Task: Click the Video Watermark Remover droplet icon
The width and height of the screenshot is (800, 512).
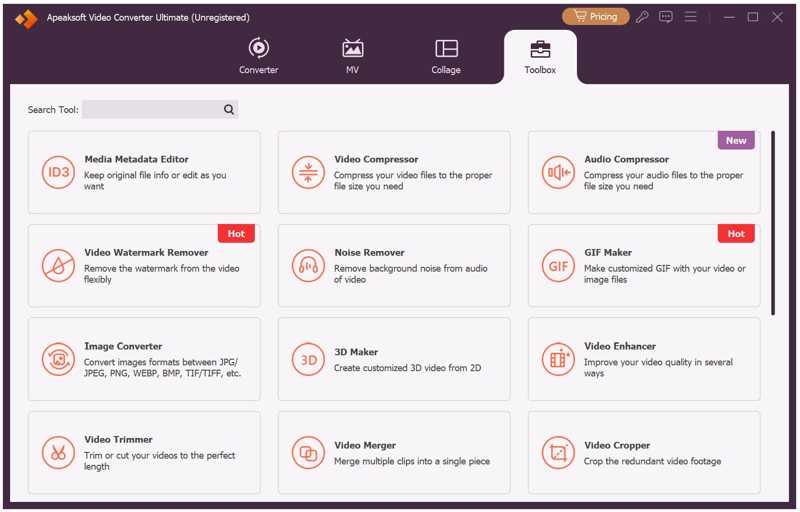Action: [x=58, y=266]
